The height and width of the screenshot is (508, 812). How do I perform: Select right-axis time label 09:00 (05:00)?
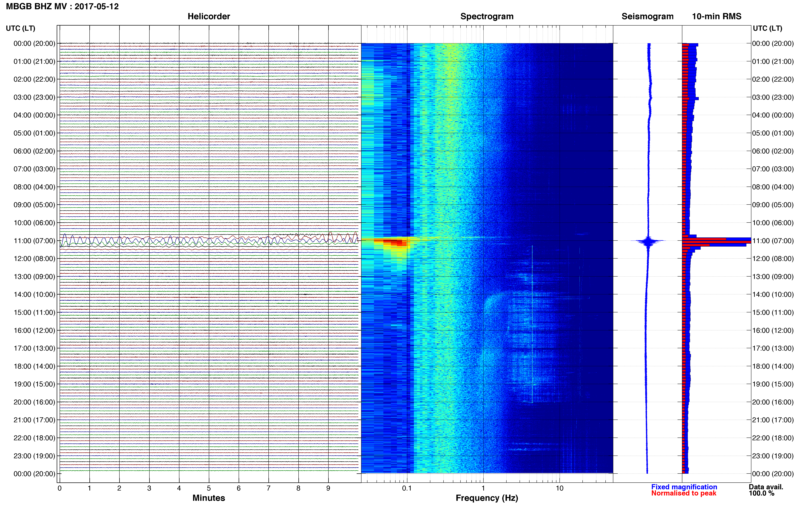pos(773,205)
